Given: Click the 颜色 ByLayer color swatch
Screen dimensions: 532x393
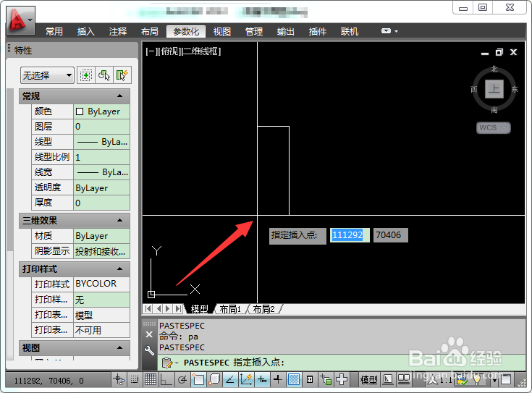Looking at the screenshot, I should coord(80,111).
